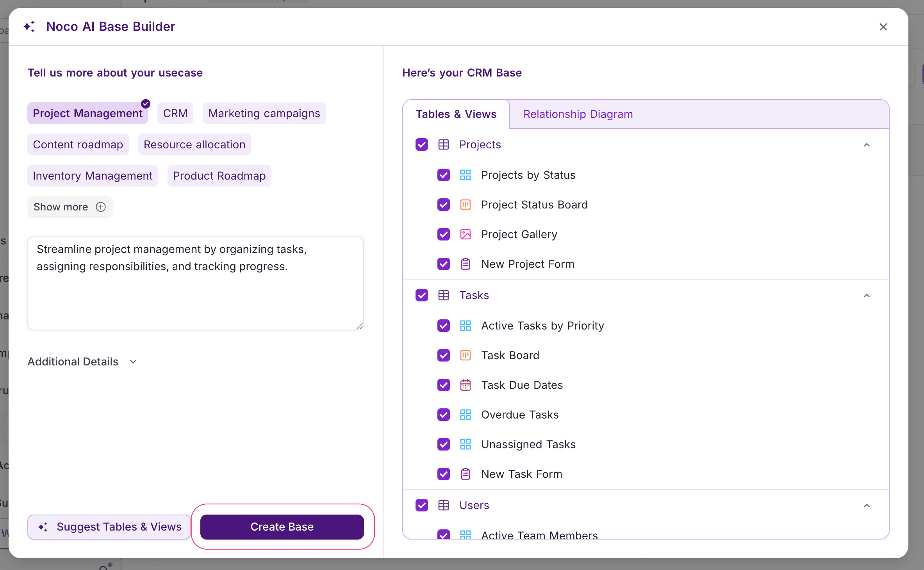Choose the Marketing campaigns usecase chip
The width and height of the screenshot is (924, 570).
[x=264, y=113]
